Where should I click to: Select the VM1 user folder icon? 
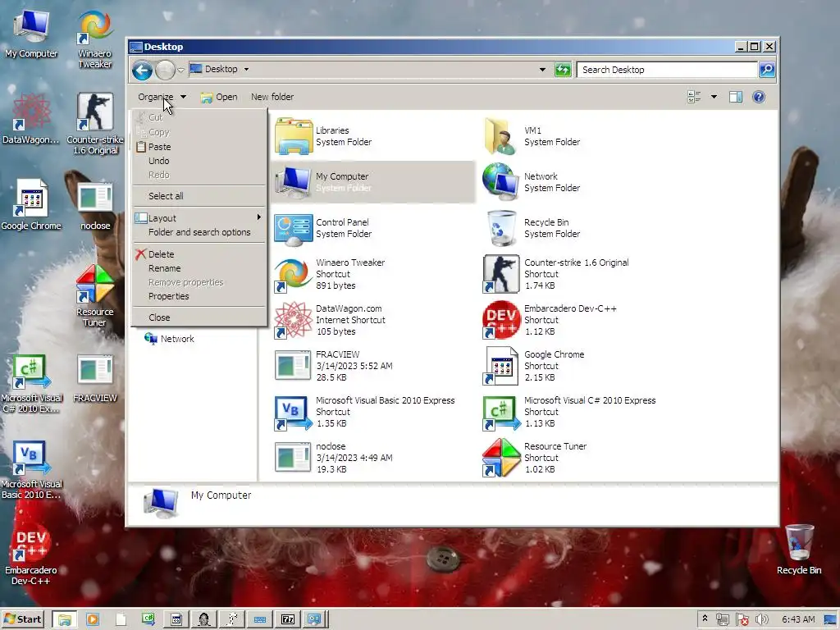pos(500,136)
